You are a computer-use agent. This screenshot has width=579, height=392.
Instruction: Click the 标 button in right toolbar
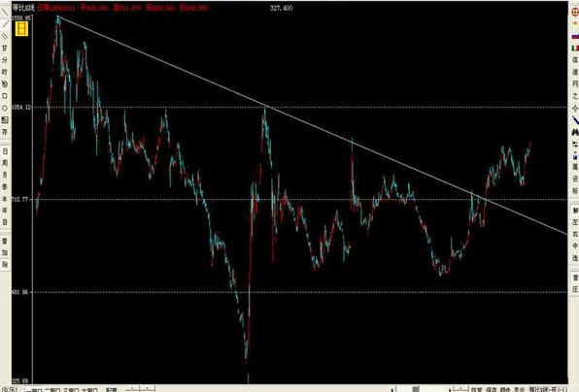point(575,190)
